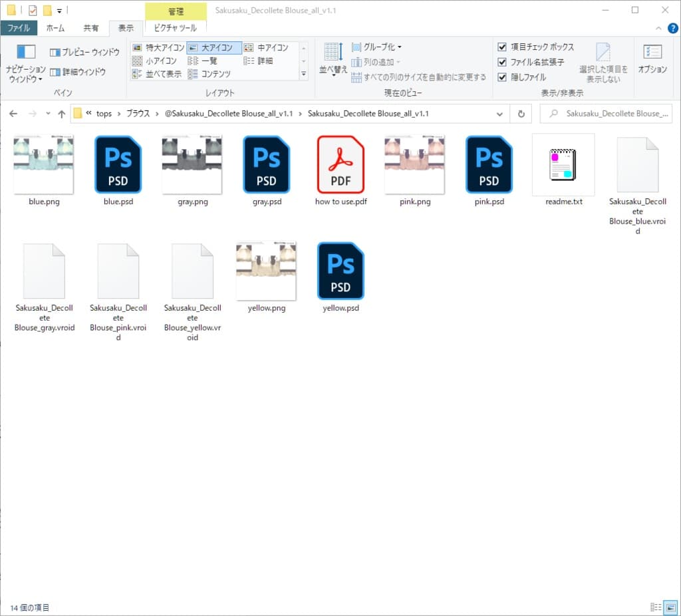
Task: Select Sakusaku_Decollete Blouse_gray.vroid file icon
Action: pyautogui.click(x=45, y=271)
